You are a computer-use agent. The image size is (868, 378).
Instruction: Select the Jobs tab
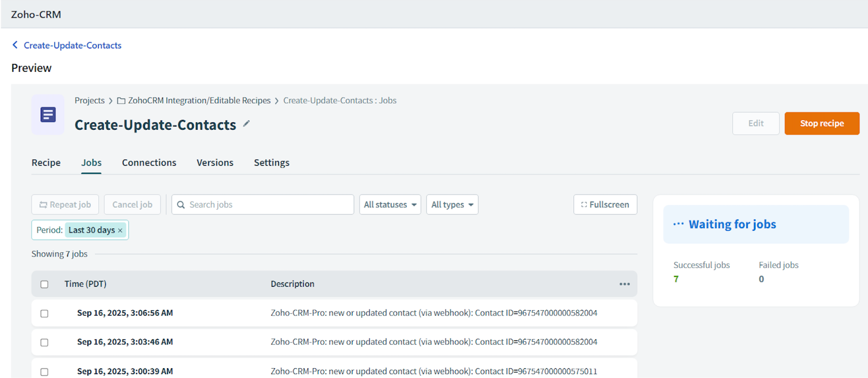pos(91,162)
